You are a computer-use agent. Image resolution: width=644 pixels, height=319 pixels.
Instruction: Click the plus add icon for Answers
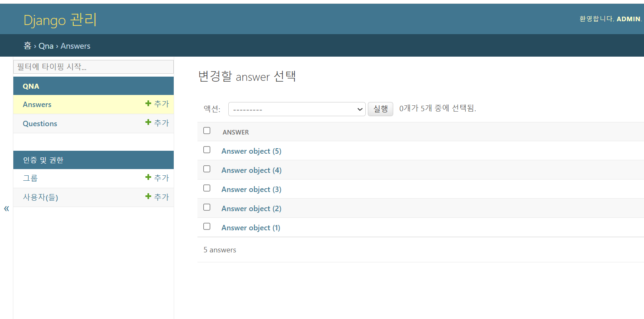pos(148,103)
